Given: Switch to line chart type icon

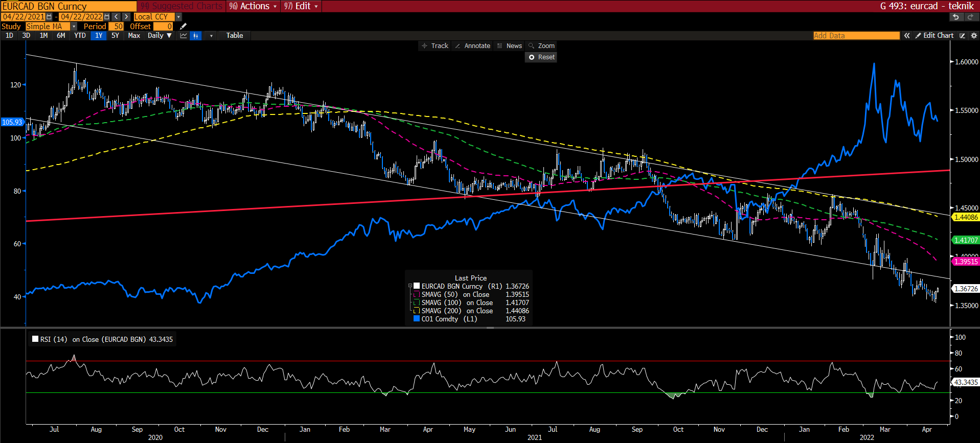Looking at the screenshot, I should coord(184,35).
